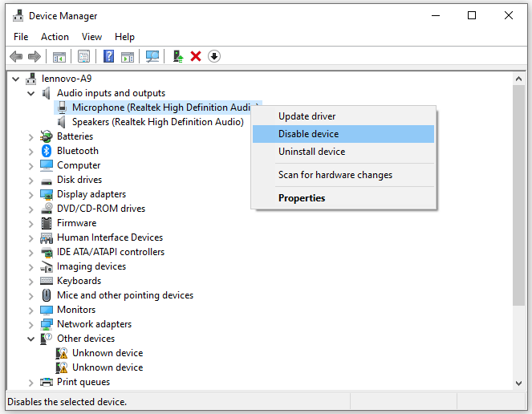Click the vertical scrollbar thumb
The height and width of the screenshot is (414, 532).
pyautogui.click(x=518, y=195)
